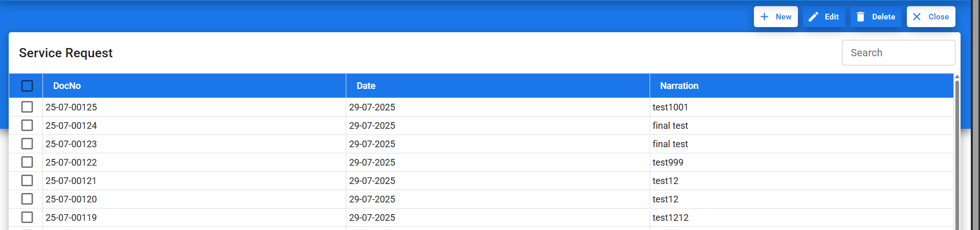Sort by the Date column header
The image size is (980, 230).
(366, 86)
